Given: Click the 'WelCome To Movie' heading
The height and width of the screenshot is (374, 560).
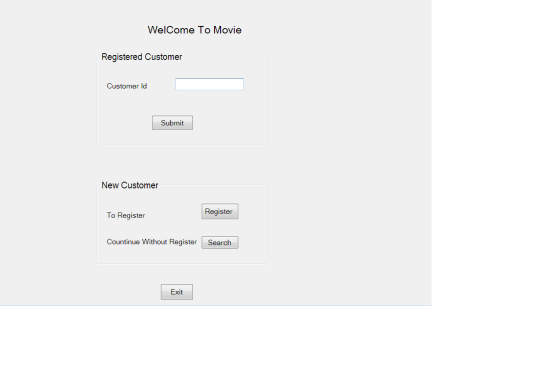Looking at the screenshot, I should point(195,30).
